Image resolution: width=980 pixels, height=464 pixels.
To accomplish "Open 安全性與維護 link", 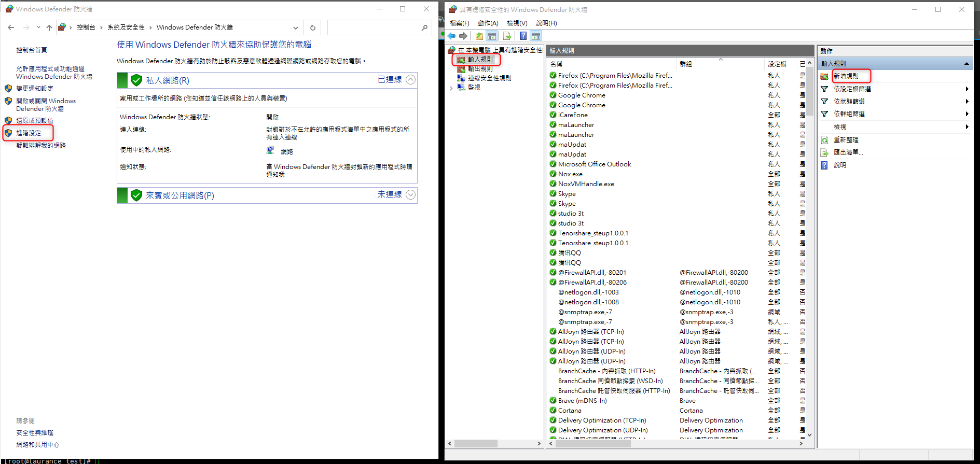I will (x=35, y=432).
